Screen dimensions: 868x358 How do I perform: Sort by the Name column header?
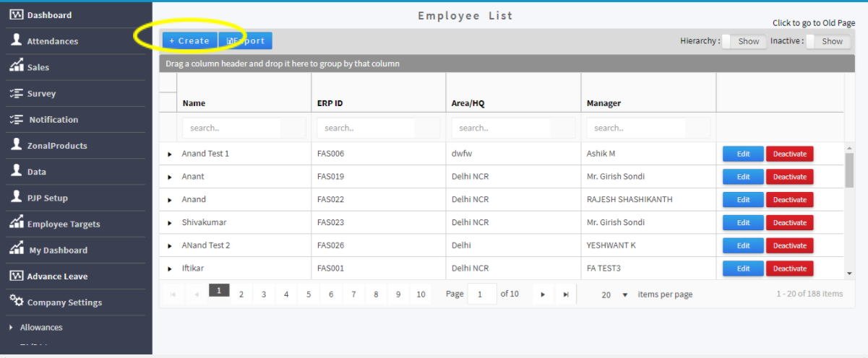[194, 103]
